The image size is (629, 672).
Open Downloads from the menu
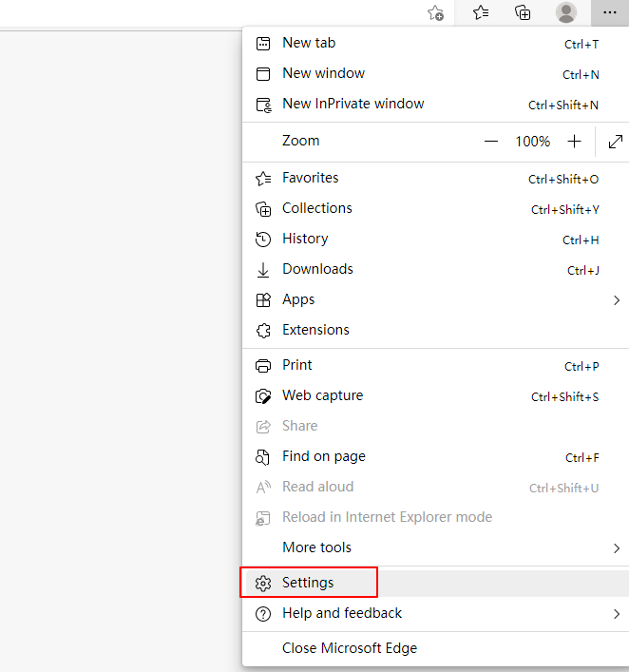click(x=435, y=270)
